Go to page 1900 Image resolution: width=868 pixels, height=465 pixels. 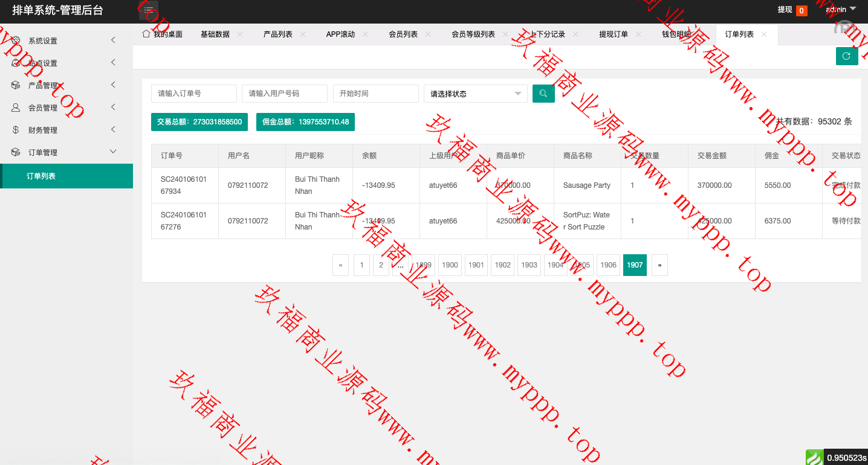tap(450, 265)
